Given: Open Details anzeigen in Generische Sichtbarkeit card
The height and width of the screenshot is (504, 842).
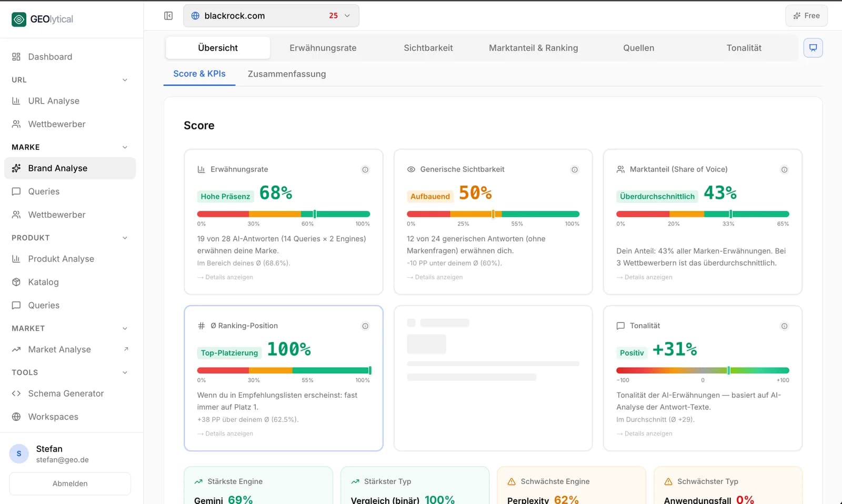Looking at the screenshot, I should (x=435, y=277).
